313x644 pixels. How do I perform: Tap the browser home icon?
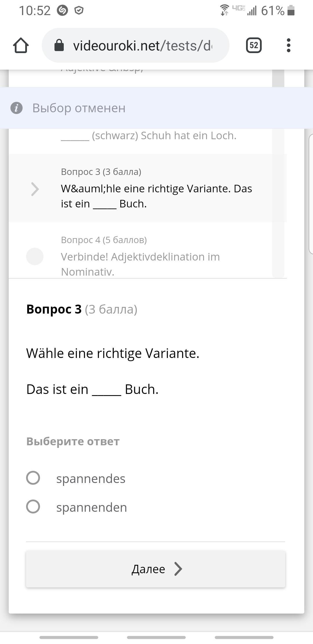tap(21, 46)
